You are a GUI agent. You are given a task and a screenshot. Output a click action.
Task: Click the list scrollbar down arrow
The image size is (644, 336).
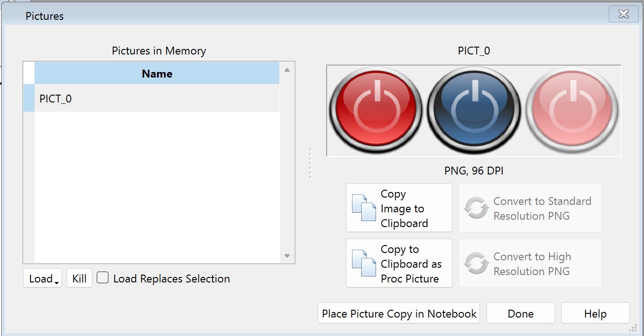[x=287, y=256]
